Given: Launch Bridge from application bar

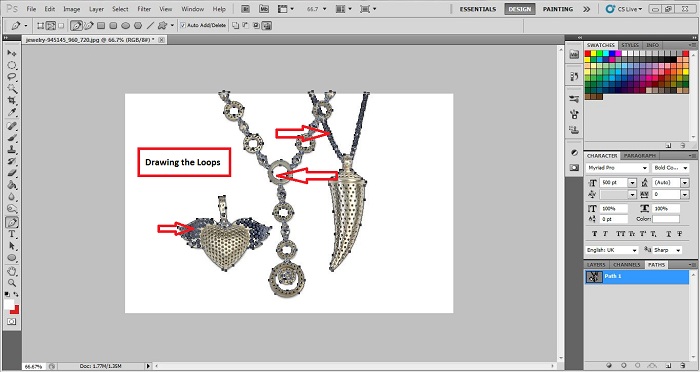Looking at the screenshot, I should pyautogui.click(x=246, y=8).
